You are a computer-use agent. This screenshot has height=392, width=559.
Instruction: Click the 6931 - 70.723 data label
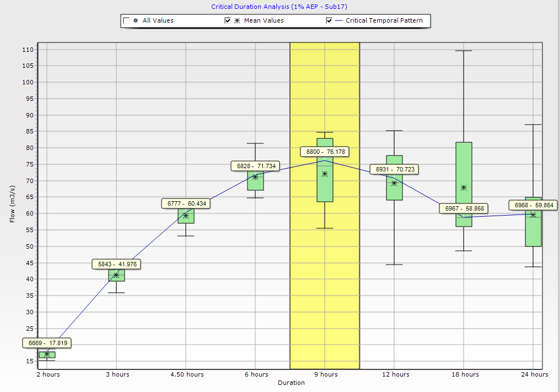click(x=394, y=169)
